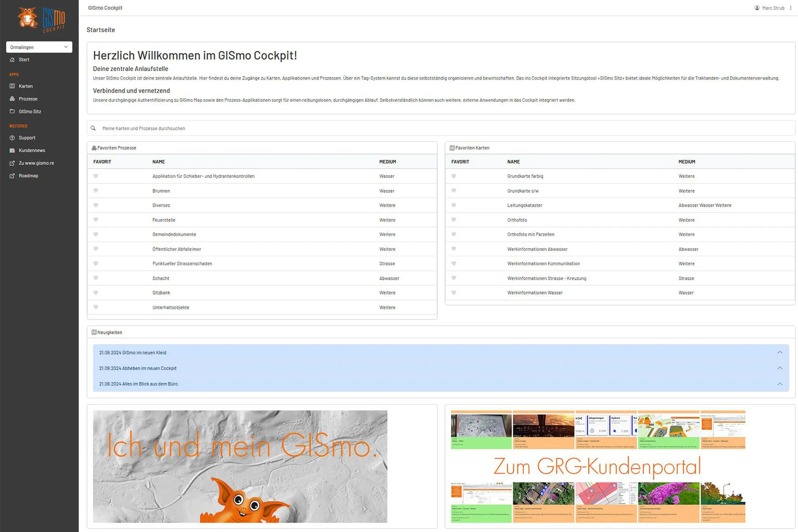Viewport: 798px width, 532px height.
Task: Click the map icon beside Karten
Action: (12, 86)
